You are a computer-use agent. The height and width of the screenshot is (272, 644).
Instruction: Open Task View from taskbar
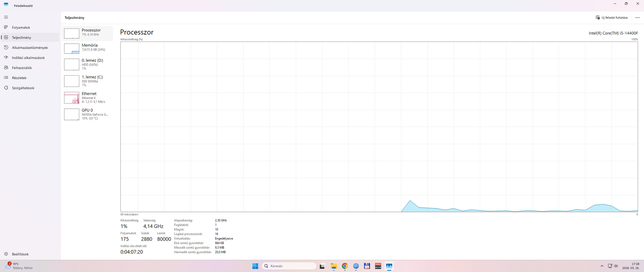(322, 266)
